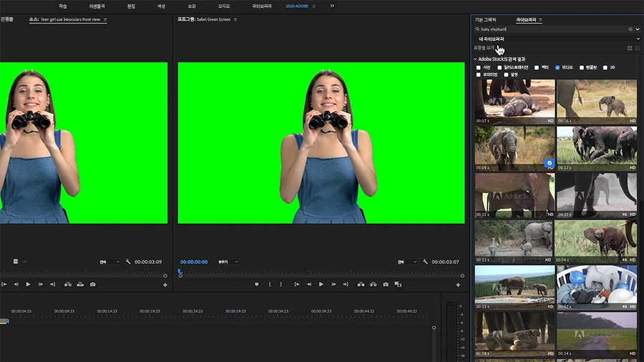This screenshot has height=362, width=644.
Task: Check the 프리미엄 filter checkbox
Action: click(479, 74)
